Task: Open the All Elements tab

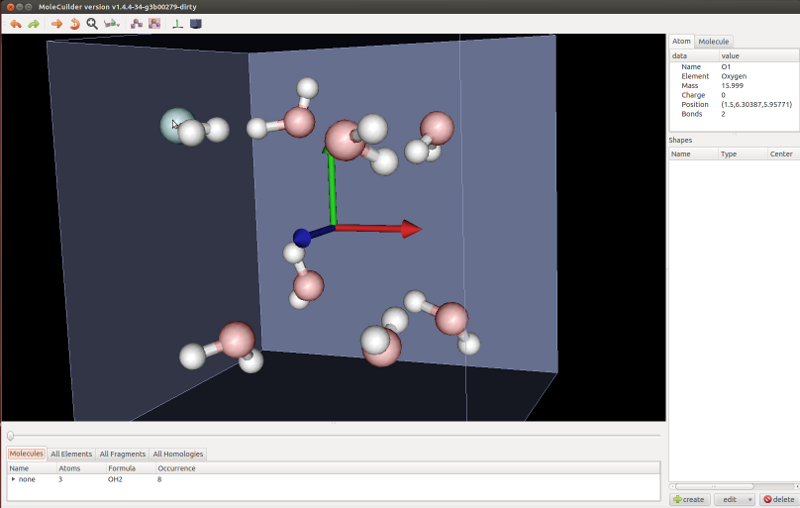Action: point(71,454)
